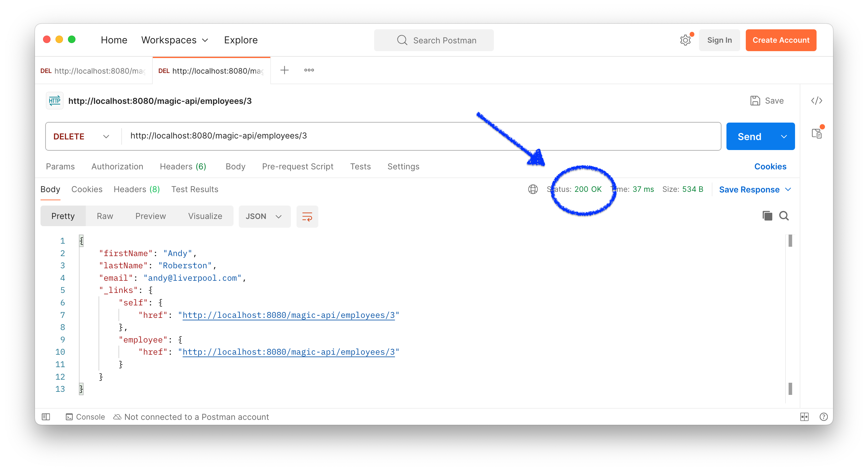Screen dimensions: 868x471
Task: Switch to the Test Results tab
Action: click(x=195, y=189)
